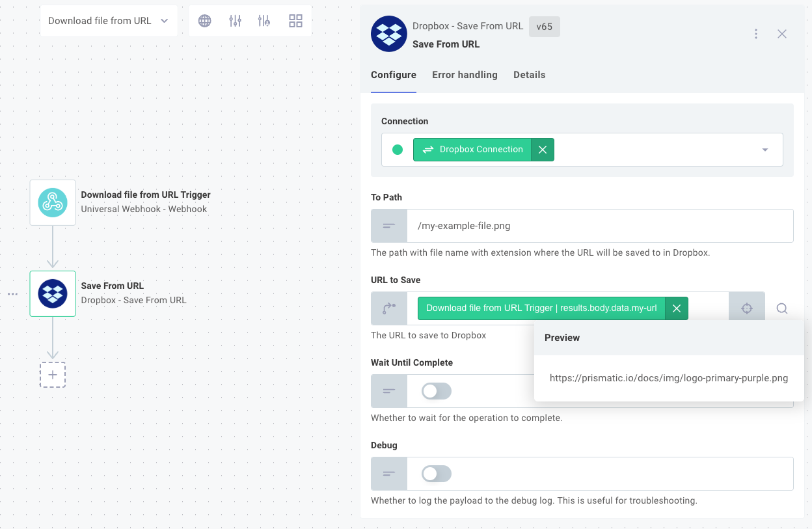The height and width of the screenshot is (529, 812).
Task: Click the webhook trigger icon on the canvas
Action: click(x=52, y=202)
